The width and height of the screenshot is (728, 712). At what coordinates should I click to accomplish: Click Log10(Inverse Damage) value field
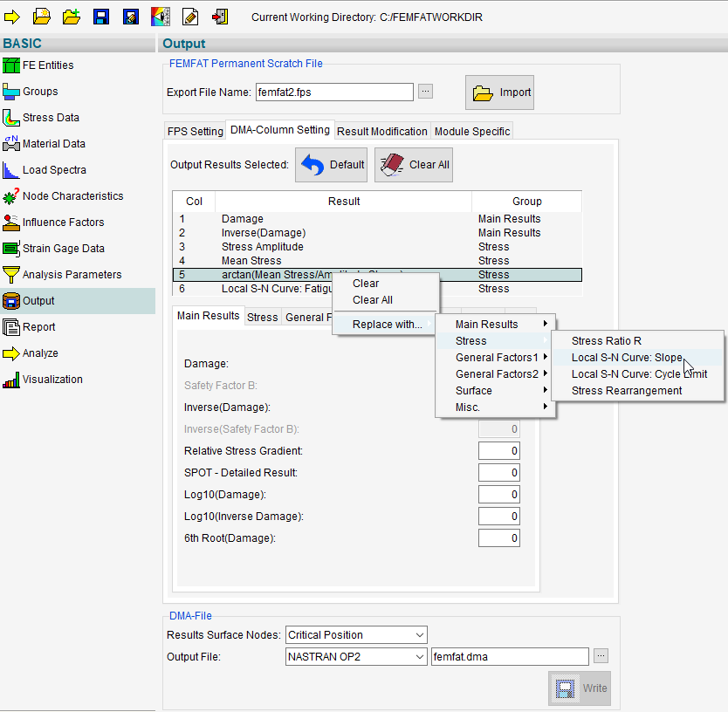coord(499,517)
